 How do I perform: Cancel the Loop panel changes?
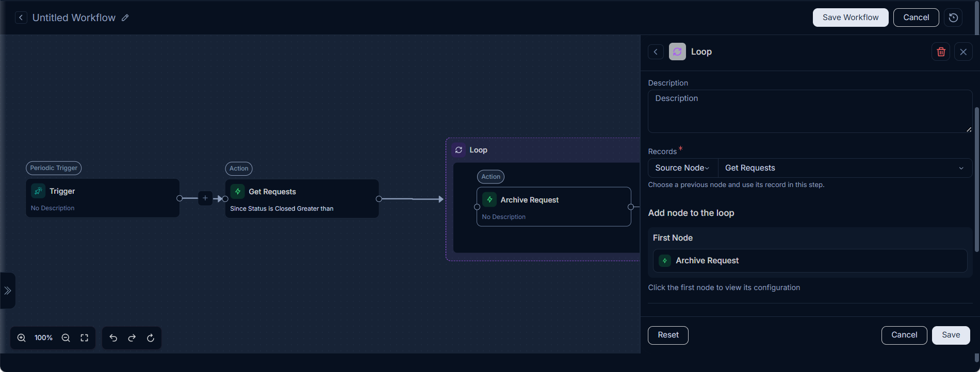coord(904,335)
